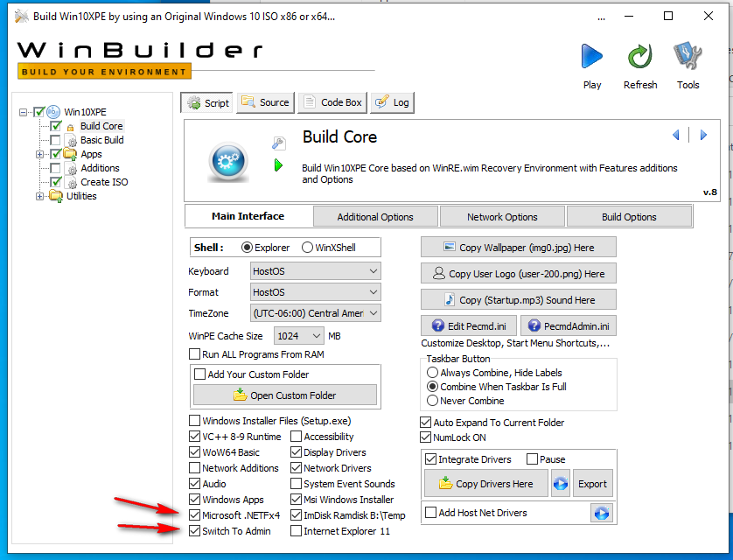Screen dimensions: 733x560
Task: Click Edit Pecmd.ini button
Action: (x=469, y=325)
